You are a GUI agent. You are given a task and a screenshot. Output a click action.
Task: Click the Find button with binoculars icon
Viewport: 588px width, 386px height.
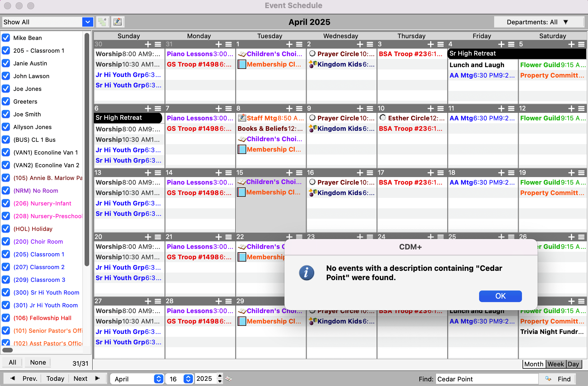(x=558, y=379)
